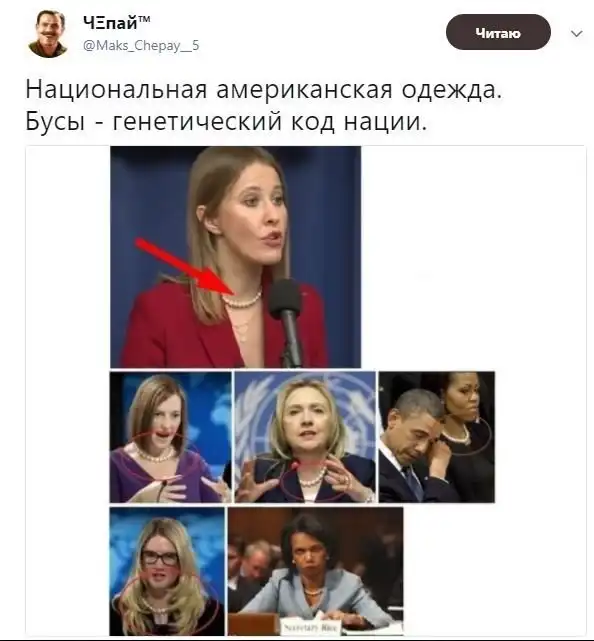Viewport: 594px width, 641px height.
Task: Open the photo of blonde woman with glasses
Action: [x=167, y=571]
